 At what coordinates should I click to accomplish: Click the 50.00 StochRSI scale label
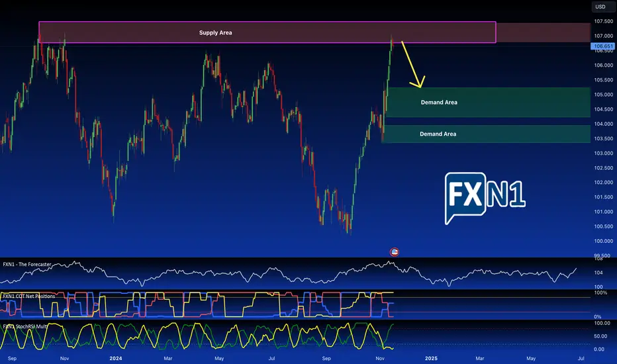[x=600, y=336]
